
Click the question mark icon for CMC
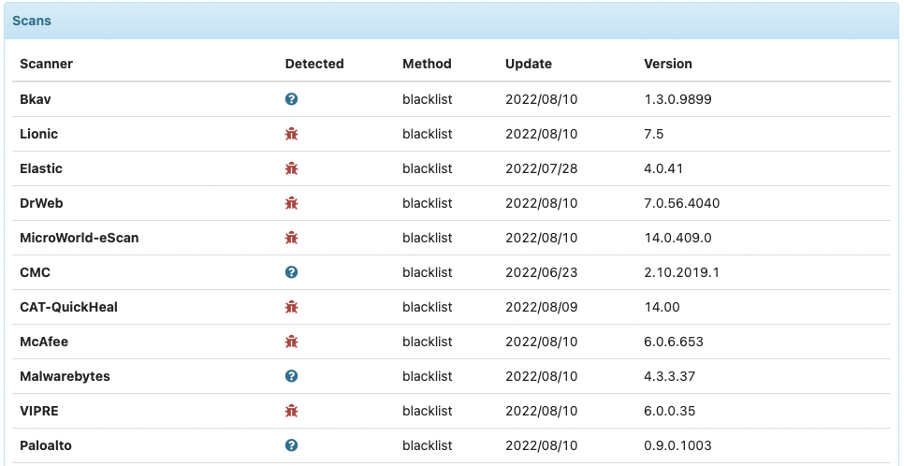point(291,272)
